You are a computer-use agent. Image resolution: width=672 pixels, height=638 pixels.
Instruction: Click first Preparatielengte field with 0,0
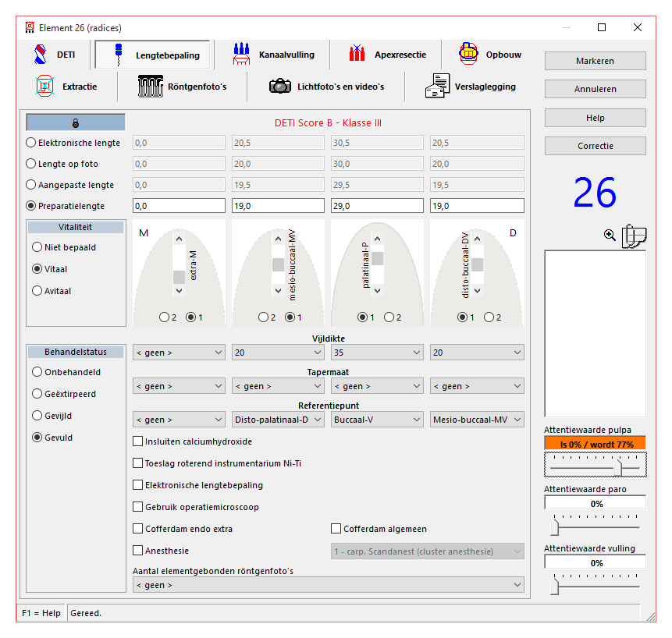(x=179, y=206)
